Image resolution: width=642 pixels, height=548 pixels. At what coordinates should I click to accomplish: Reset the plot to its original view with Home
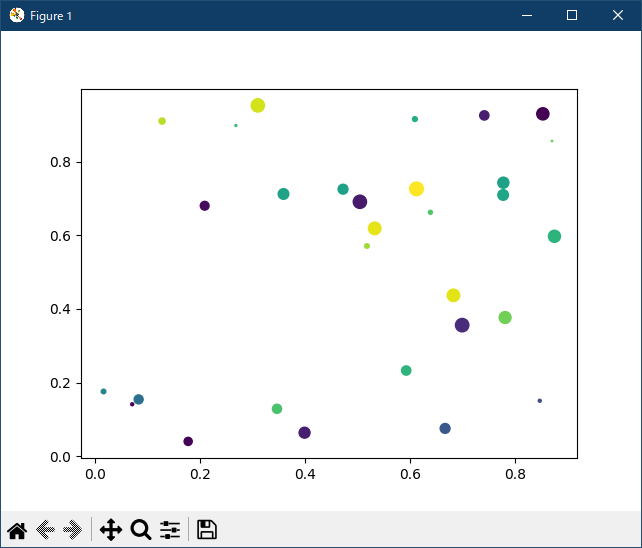[x=17, y=531]
